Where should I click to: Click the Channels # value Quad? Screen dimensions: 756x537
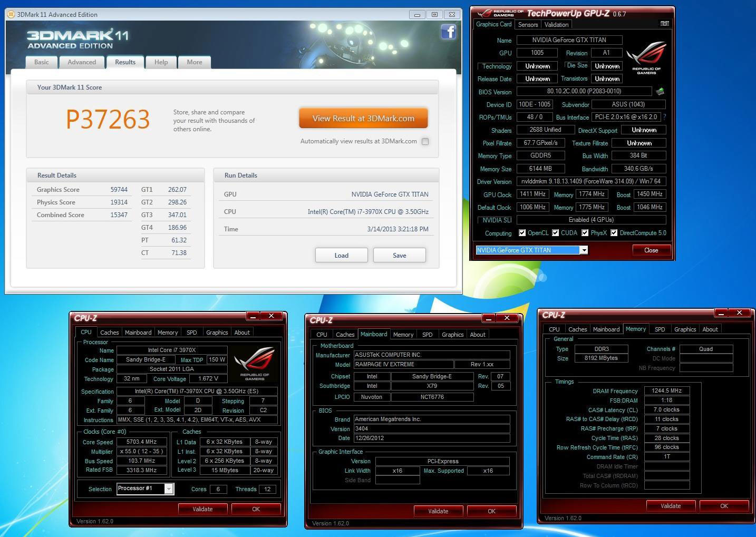point(706,349)
